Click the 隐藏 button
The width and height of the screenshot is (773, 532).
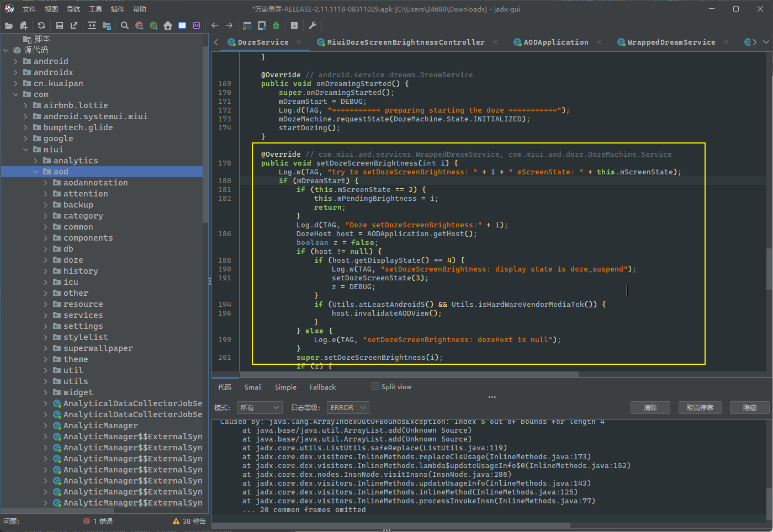750,408
